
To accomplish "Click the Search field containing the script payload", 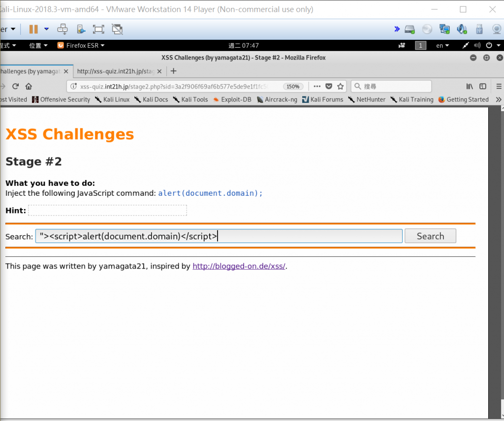I will pyautogui.click(x=219, y=236).
